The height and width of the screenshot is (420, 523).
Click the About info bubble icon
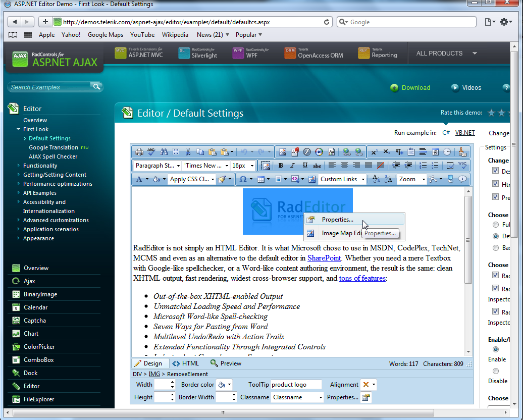[x=462, y=179]
